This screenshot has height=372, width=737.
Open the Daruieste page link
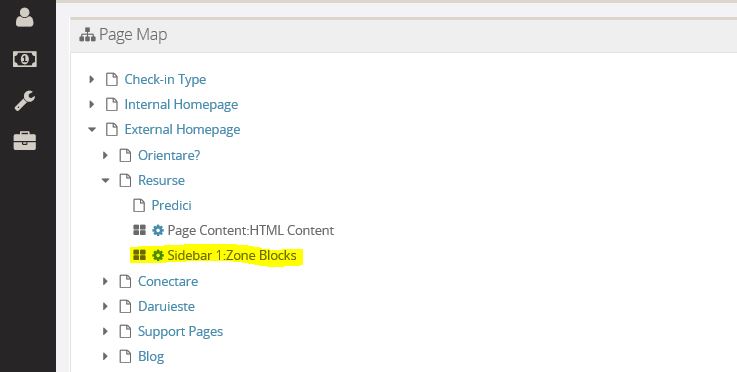[166, 306]
